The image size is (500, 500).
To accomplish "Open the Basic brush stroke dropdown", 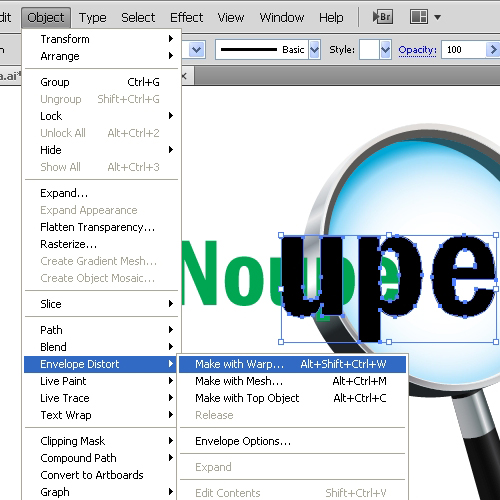I will [314, 50].
